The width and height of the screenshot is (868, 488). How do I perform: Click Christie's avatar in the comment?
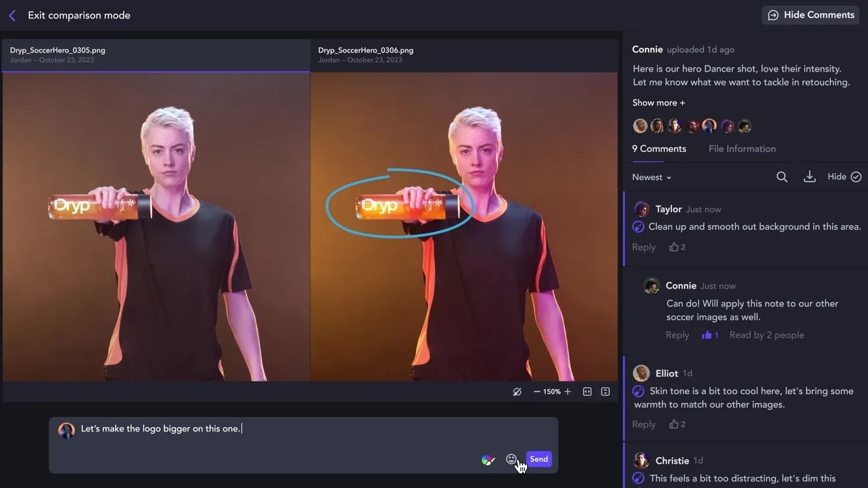click(641, 460)
